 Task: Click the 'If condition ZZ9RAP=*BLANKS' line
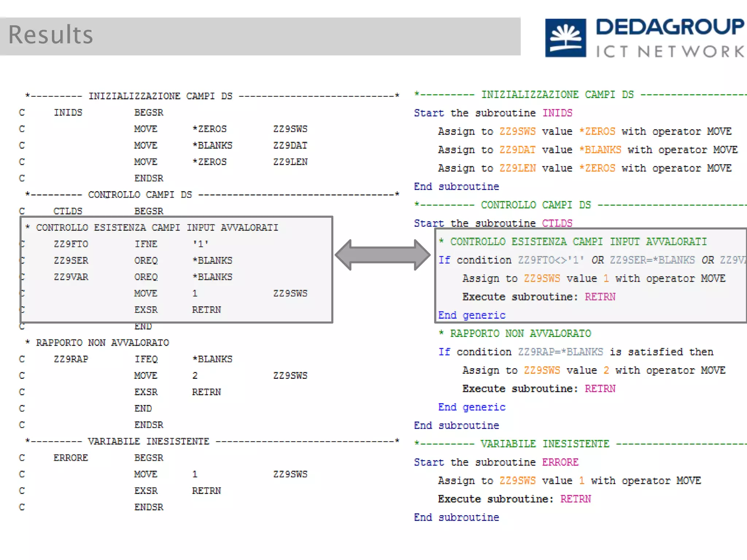(x=576, y=352)
